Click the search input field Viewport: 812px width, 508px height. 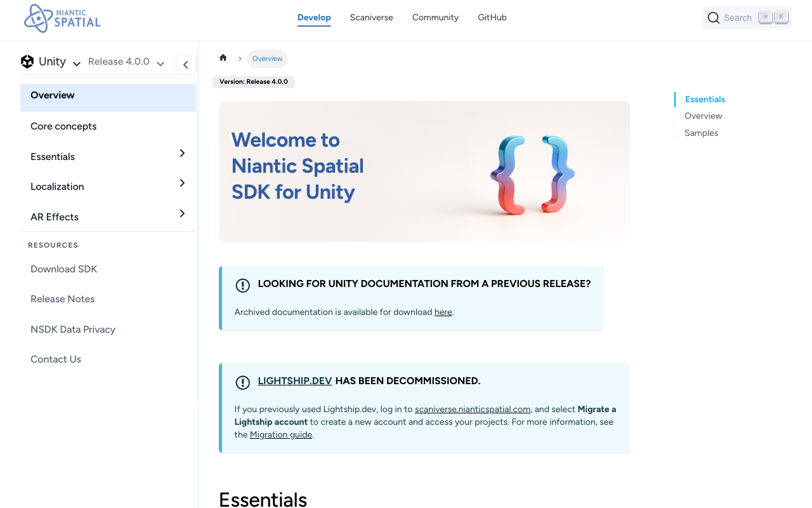(739, 18)
